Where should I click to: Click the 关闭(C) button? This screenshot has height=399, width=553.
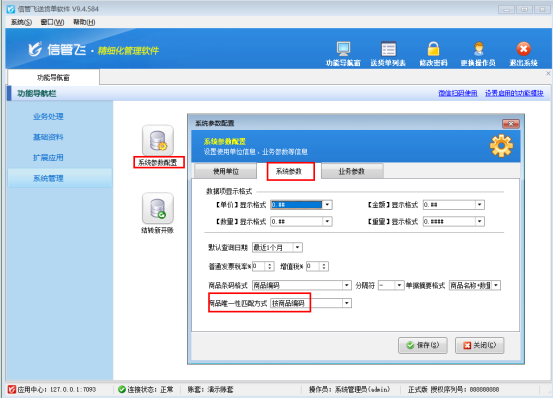[x=479, y=345]
